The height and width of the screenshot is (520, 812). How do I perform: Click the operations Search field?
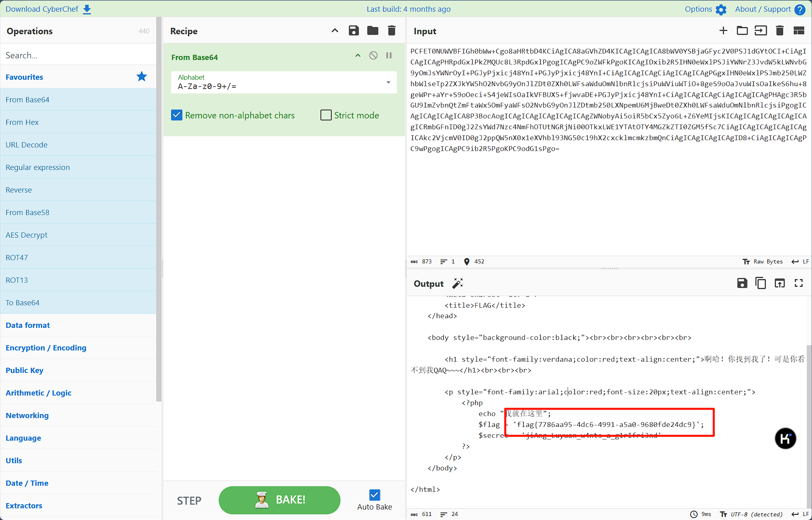[78, 55]
